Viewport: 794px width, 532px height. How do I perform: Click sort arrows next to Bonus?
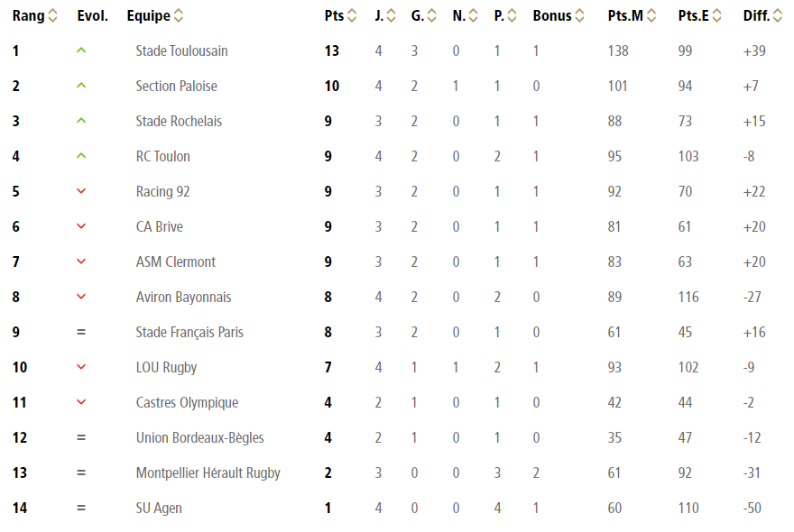(x=580, y=16)
